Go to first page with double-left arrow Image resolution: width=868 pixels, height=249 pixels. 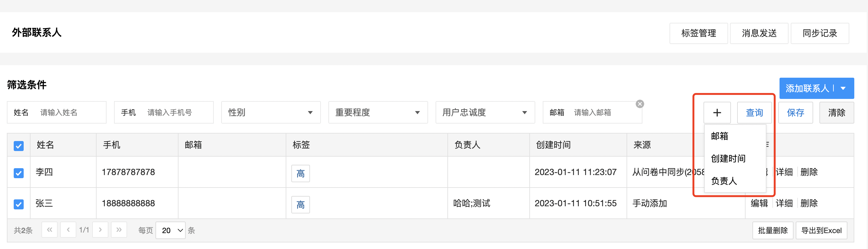[50, 230]
